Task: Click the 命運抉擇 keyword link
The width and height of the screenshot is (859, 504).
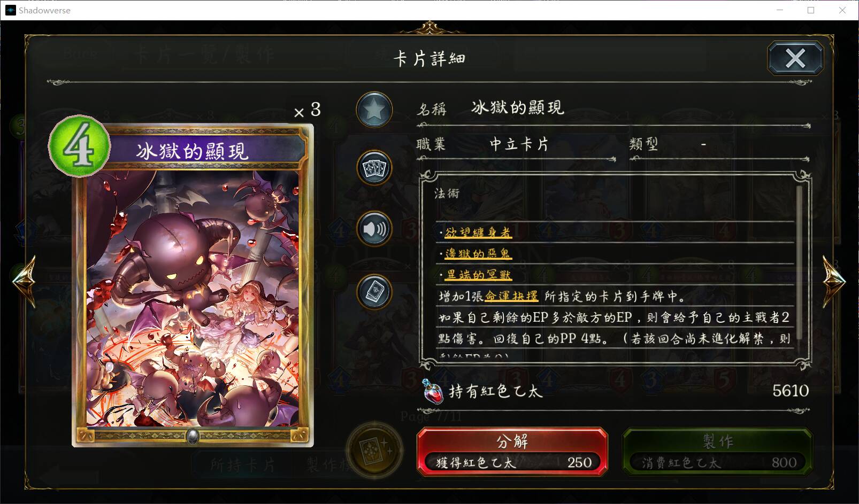Action: coord(512,296)
